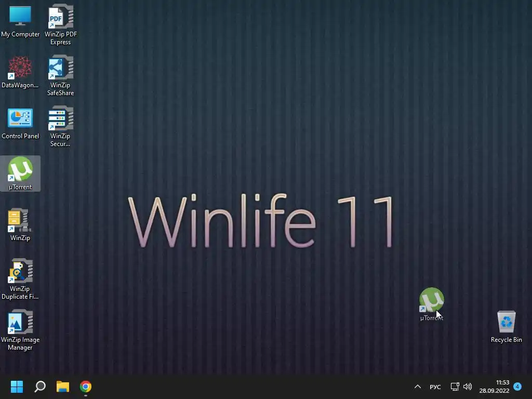Switch to Google Chrome in taskbar
This screenshot has height=399, width=532.
click(x=86, y=387)
